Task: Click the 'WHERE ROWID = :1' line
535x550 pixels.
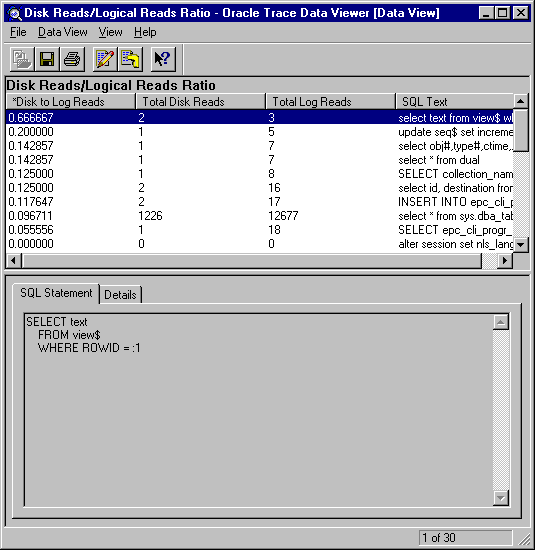Action: point(89,348)
